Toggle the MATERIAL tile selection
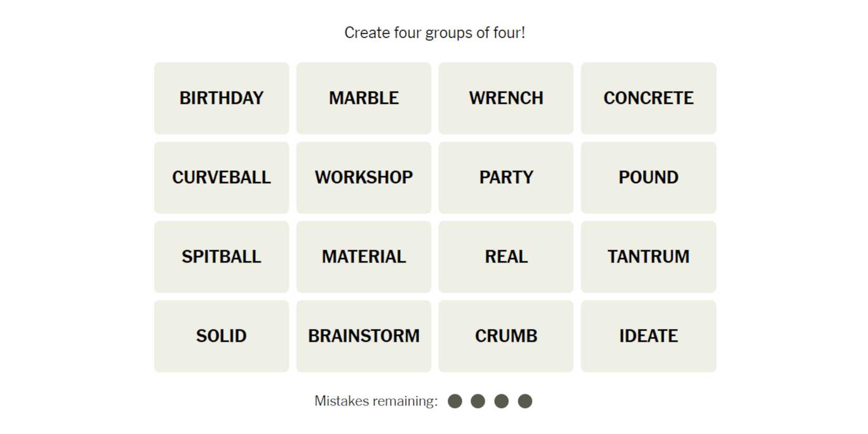Viewport: 868px width, 434px height. point(364,257)
